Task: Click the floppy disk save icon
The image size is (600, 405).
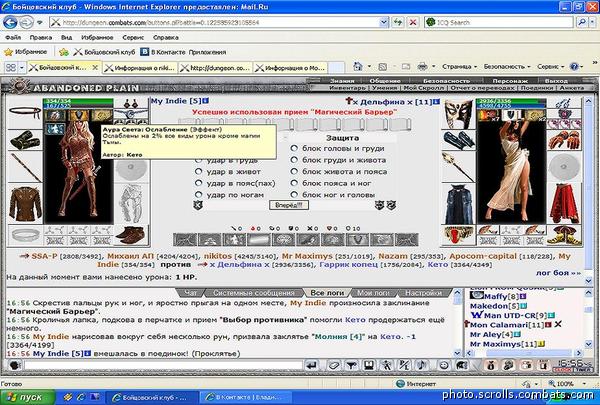Action: click(x=369, y=365)
